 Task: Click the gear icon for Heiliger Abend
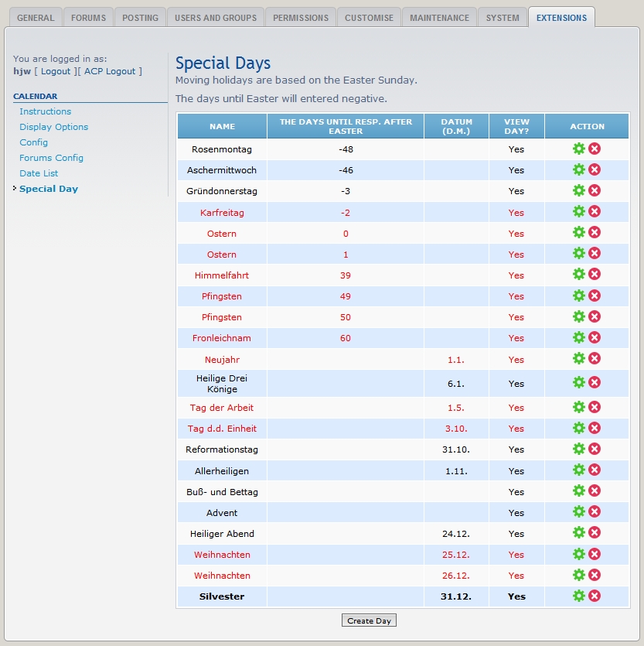pyautogui.click(x=578, y=532)
